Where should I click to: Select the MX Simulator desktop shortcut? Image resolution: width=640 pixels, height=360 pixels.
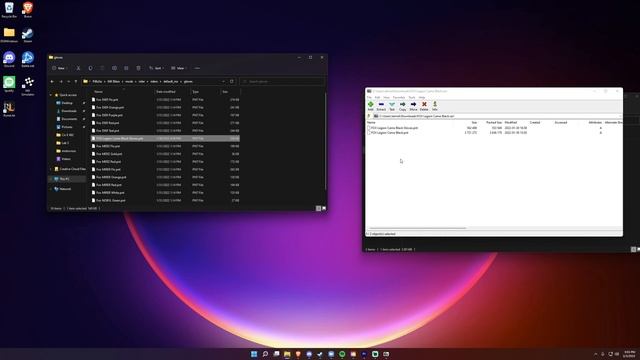click(27, 86)
